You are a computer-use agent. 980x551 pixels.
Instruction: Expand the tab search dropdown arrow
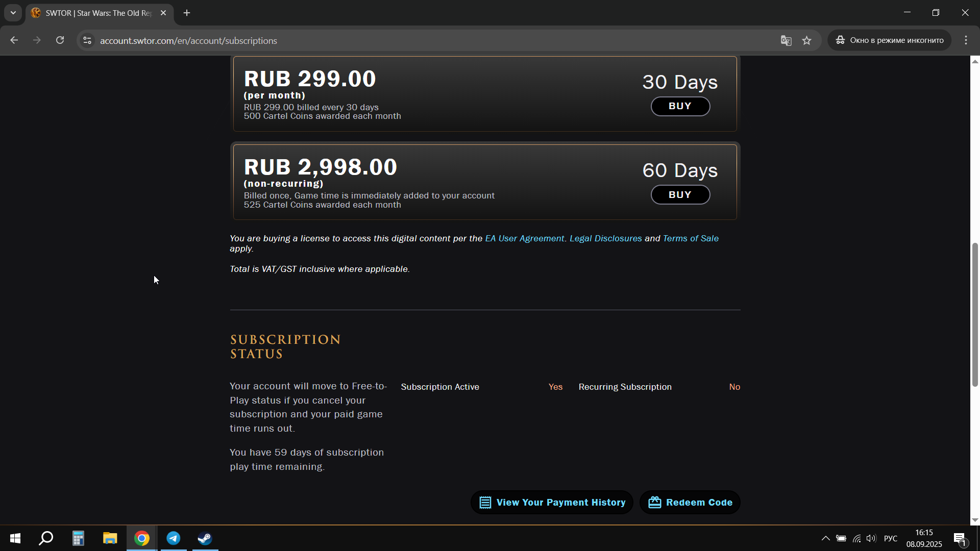point(13,13)
